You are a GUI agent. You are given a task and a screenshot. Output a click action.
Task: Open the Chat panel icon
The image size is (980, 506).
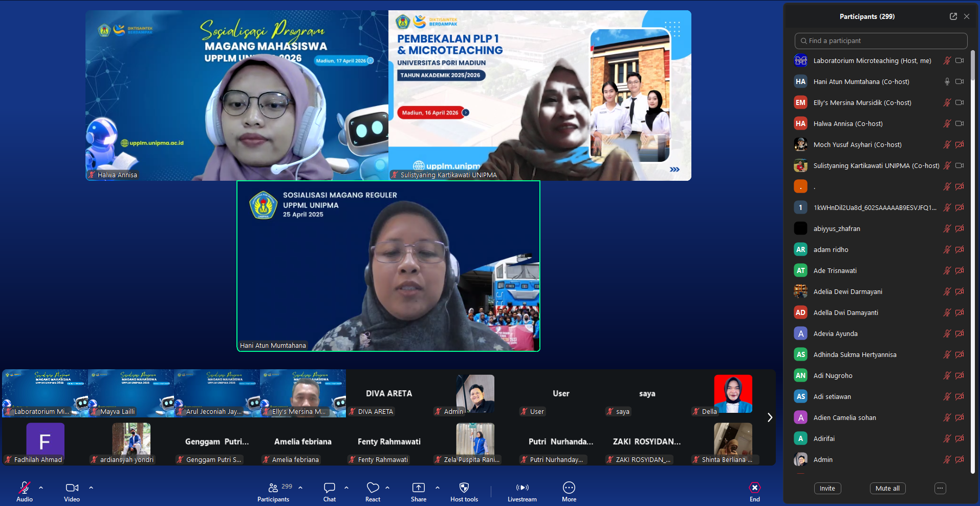pos(330,488)
